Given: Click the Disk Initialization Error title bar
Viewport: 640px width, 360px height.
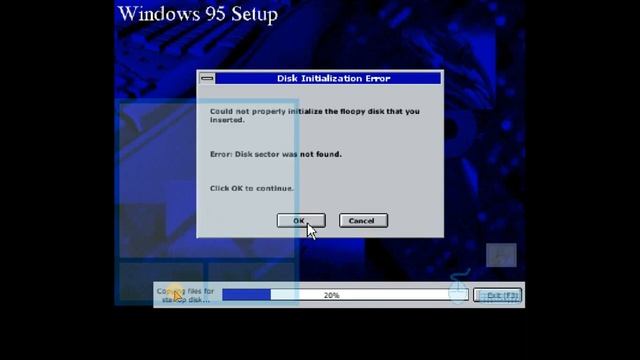Looking at the screenshot, I should pyautogui.click(x=328, y=78).
